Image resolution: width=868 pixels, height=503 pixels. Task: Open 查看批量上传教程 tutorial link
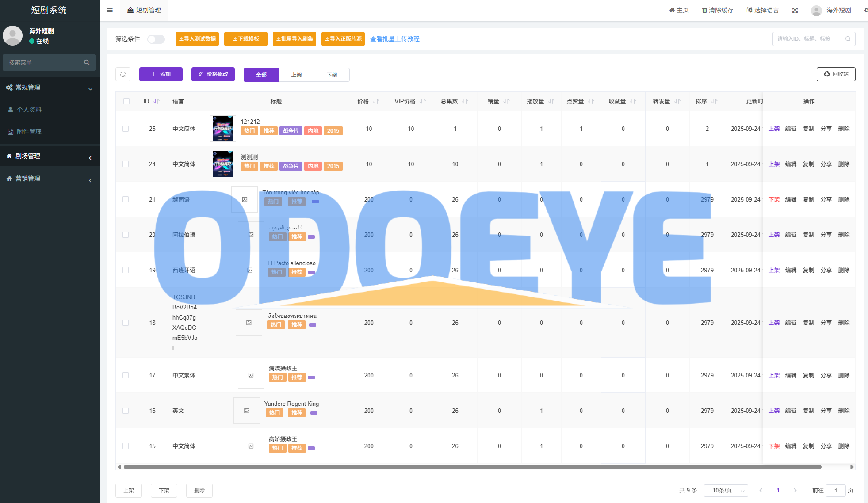click(x=394, y=39)
